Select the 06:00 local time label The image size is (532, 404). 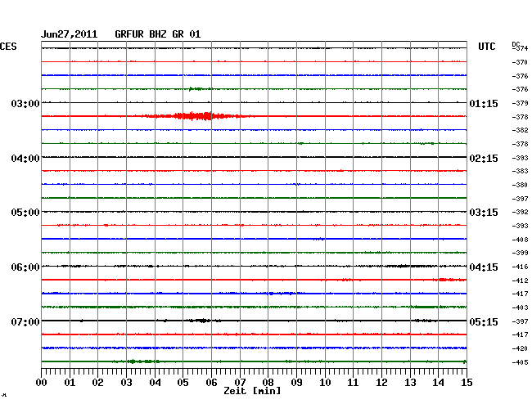click(x=25, y=267)
